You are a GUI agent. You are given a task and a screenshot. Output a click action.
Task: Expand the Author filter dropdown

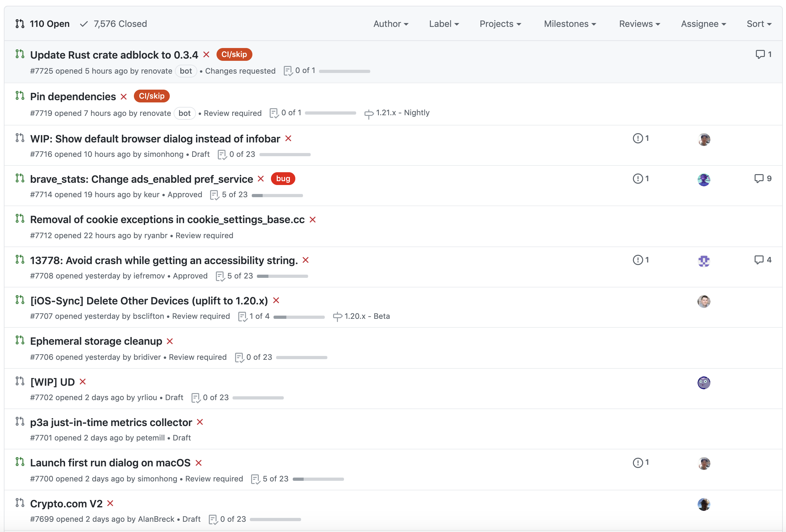[391, 24]
